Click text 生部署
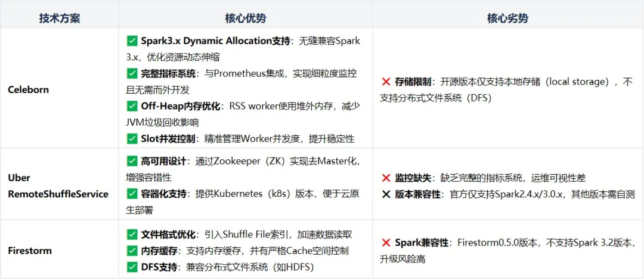 [x=140, y=210]
